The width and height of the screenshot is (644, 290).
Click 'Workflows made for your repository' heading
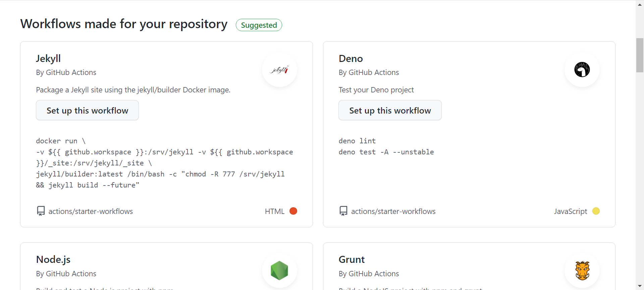click(x=124, y=24)
